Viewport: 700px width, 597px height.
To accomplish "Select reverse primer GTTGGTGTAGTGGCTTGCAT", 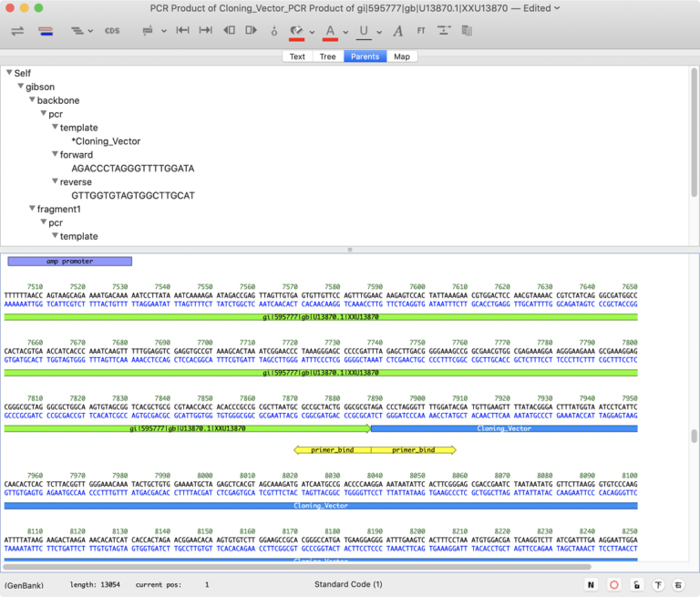I will [133, 196].
